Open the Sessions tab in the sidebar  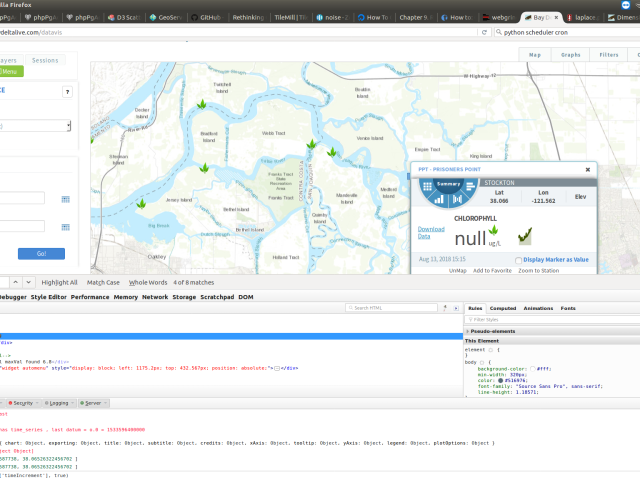click(45, 60)
